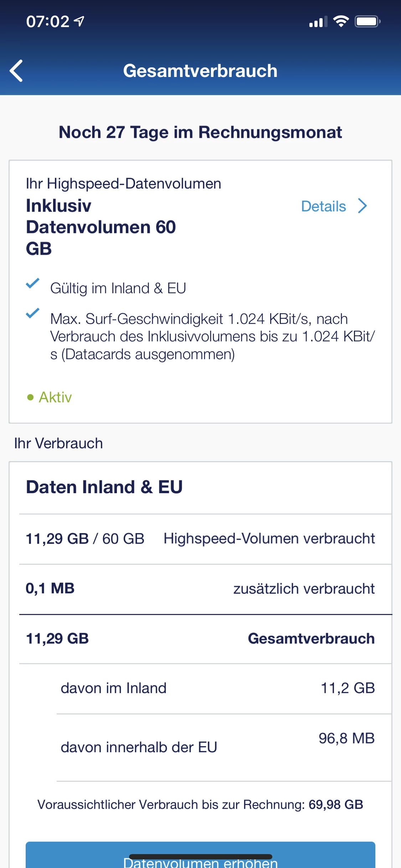The width and height of the screenshot is (401, 868).
Task: Open the Details link
Action: pyautogui.click(x=323, y=206)
